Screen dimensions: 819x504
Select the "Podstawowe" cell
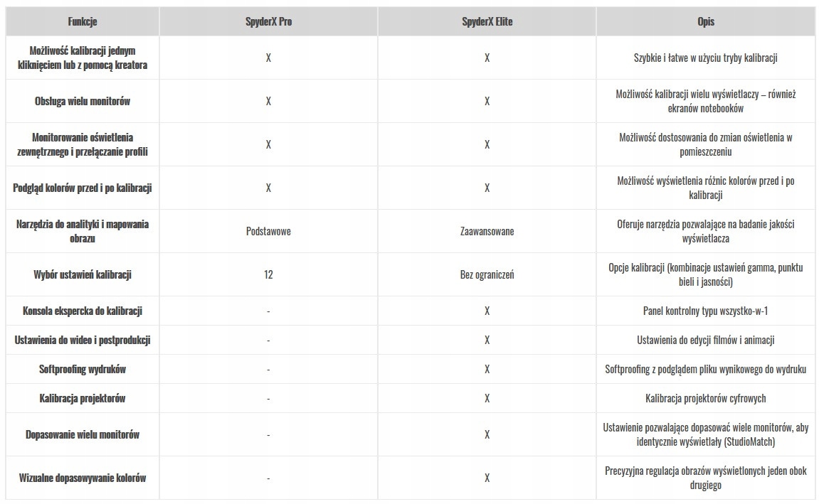click(x=268, y=231)
